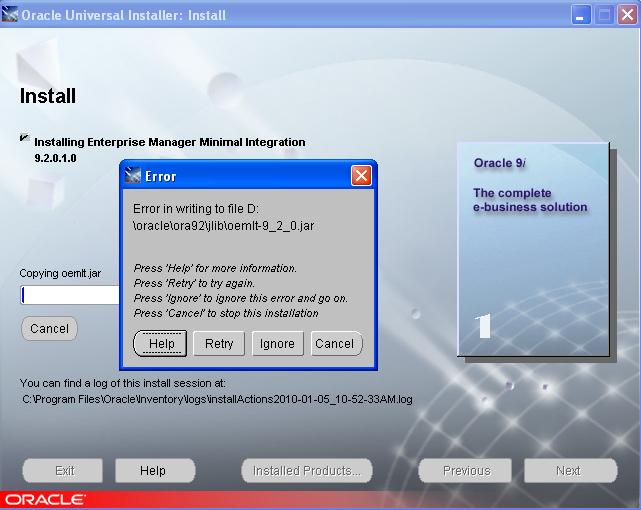The height and width of the screenshot is (510, 641).
Task: Open the Installed Products list
Action: [x=306, y=470]
